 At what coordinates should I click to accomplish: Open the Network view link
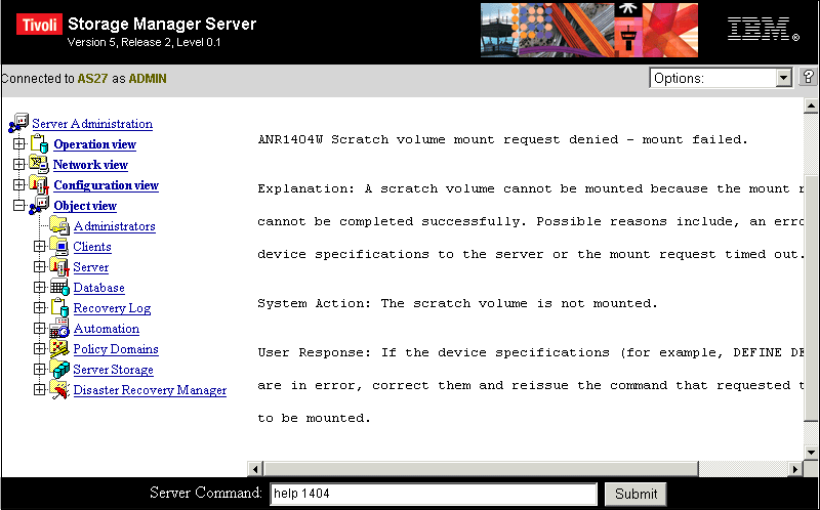90,165
